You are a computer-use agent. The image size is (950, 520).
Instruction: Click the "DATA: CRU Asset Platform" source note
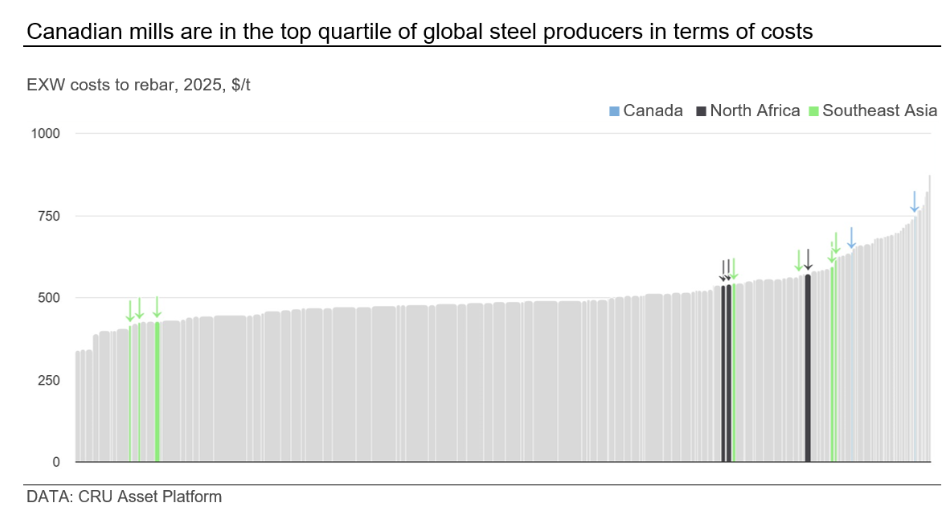tap(124, 497)
